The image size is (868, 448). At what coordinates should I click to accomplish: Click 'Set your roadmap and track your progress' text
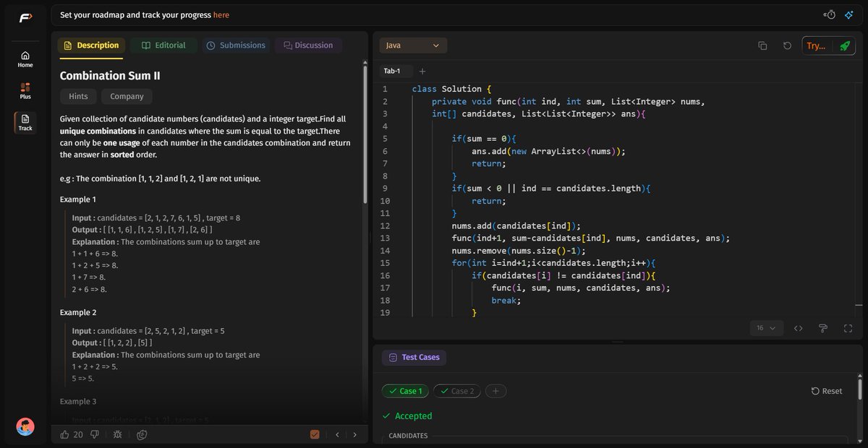tap(135, 14)
